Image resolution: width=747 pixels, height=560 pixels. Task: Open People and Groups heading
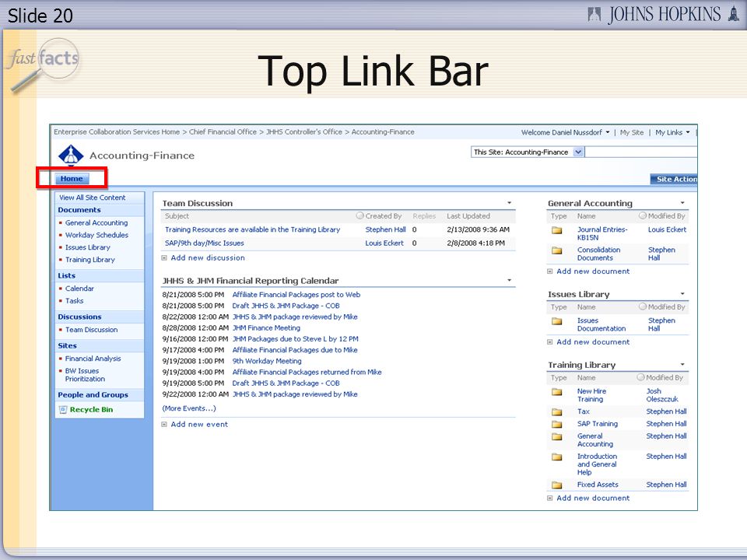pyautogui.click(x=93, y=395)
